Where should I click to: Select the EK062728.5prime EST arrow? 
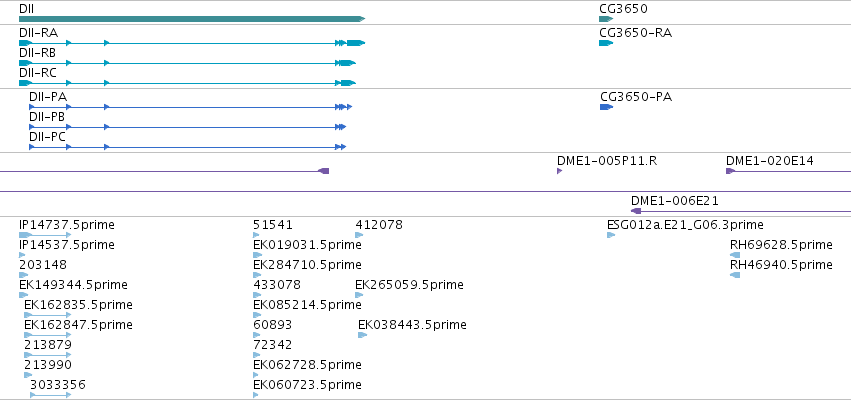[256, 375]
